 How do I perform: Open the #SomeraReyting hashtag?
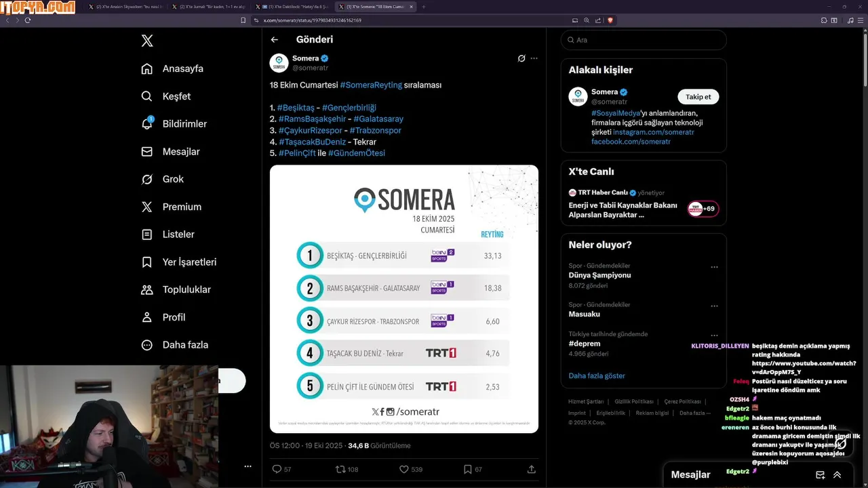coord(371,85)
